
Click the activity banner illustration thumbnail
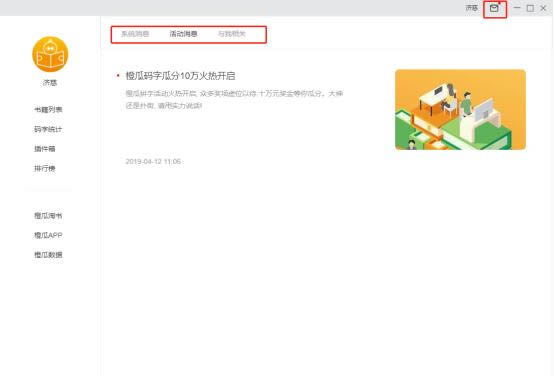point(460,110)
